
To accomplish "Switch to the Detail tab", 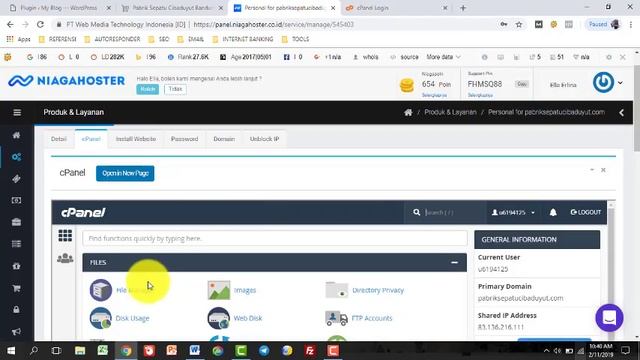I will 59,139.
